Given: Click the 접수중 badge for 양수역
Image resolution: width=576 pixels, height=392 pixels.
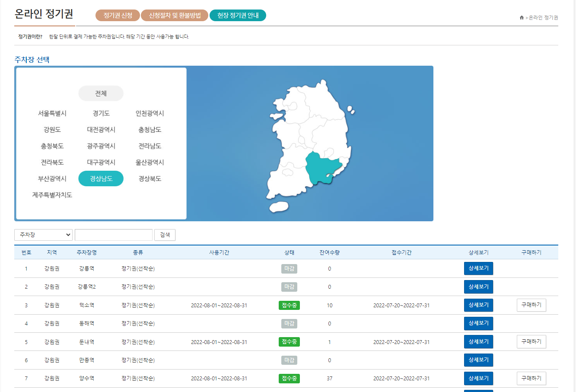Looking at the screenshot, I should coord(289,379).
